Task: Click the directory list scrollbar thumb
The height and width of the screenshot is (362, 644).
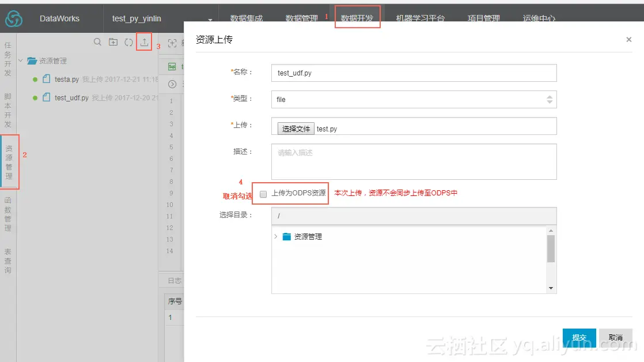Action: pyautogui.click(x=551, y=248)
